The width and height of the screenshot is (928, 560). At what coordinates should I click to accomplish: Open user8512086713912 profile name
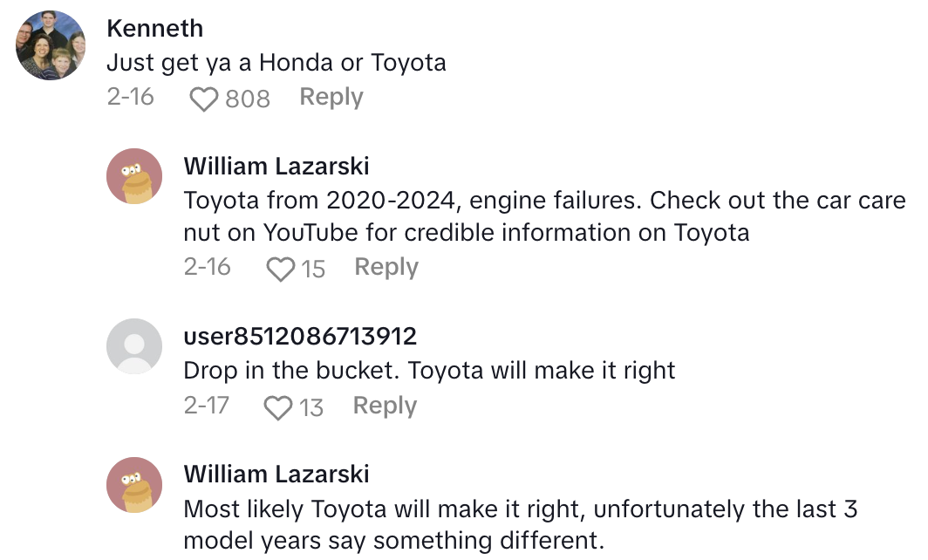pyautogui.click(x=300, y=335)
